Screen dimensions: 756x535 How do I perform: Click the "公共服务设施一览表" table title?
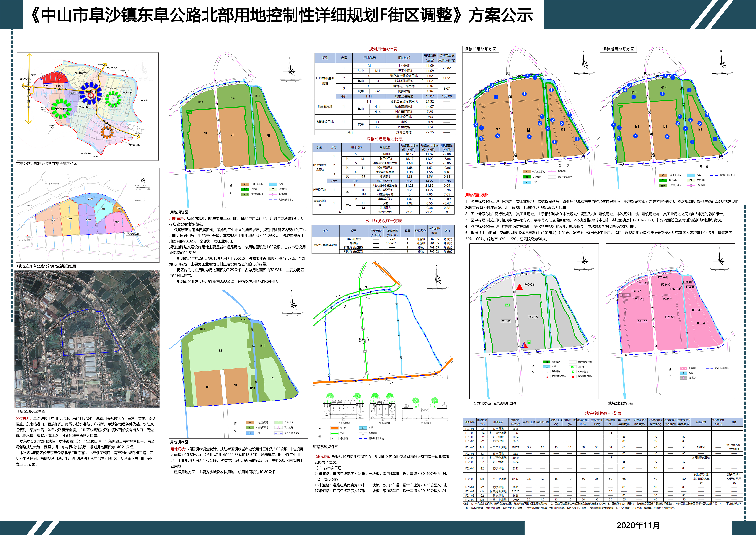[x=384, y=221]
